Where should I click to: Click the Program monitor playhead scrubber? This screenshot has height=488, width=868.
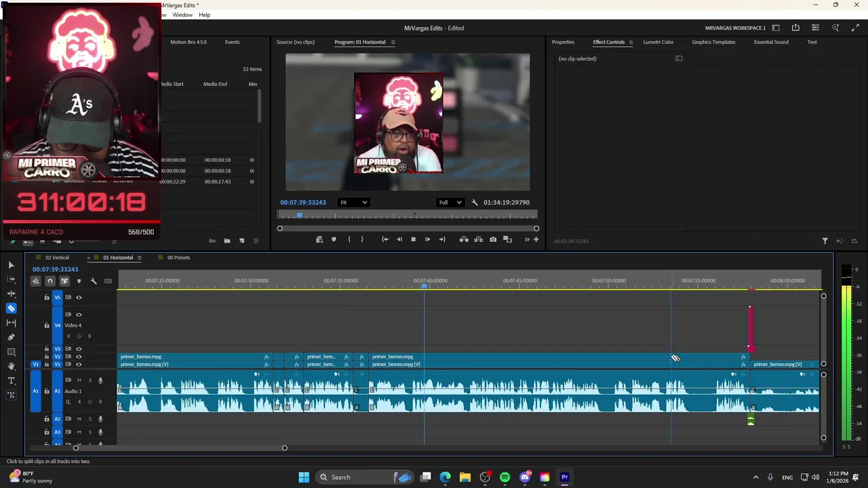click(x=299, y=216)
